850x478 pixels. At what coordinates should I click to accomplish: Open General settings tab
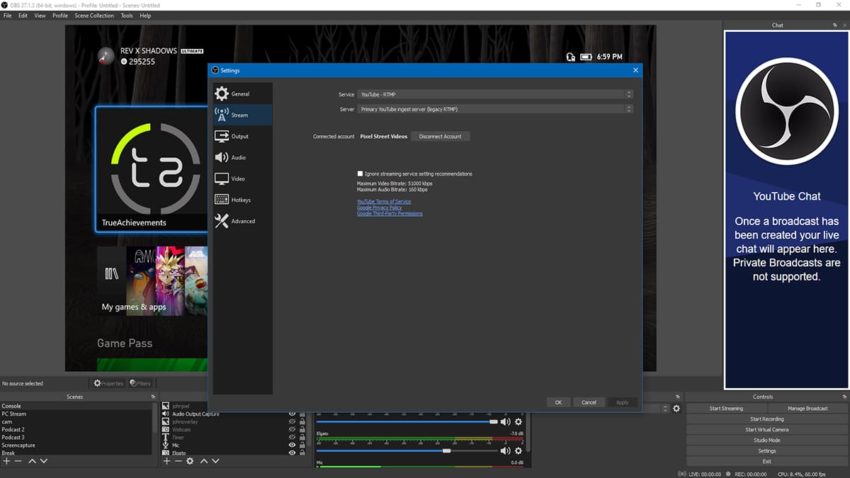pos(243,94)
